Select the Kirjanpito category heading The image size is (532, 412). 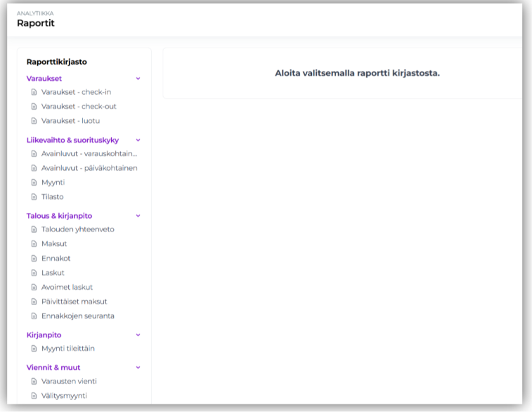click(x=44, y=335)
